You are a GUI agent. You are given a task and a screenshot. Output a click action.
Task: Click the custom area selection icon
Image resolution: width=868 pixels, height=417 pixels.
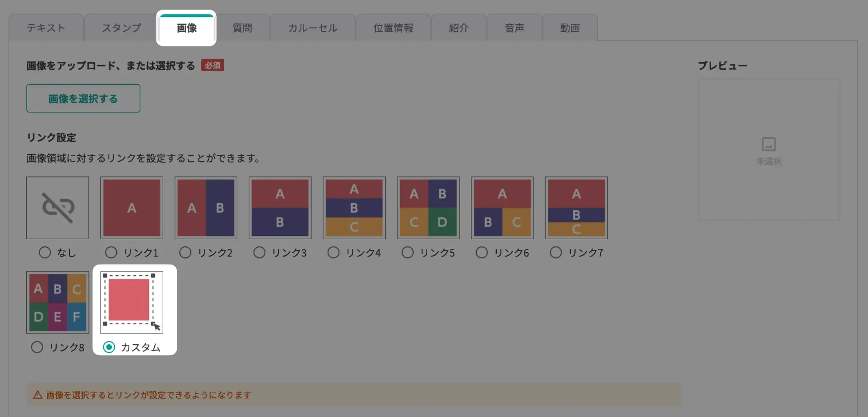pos(132,303)
